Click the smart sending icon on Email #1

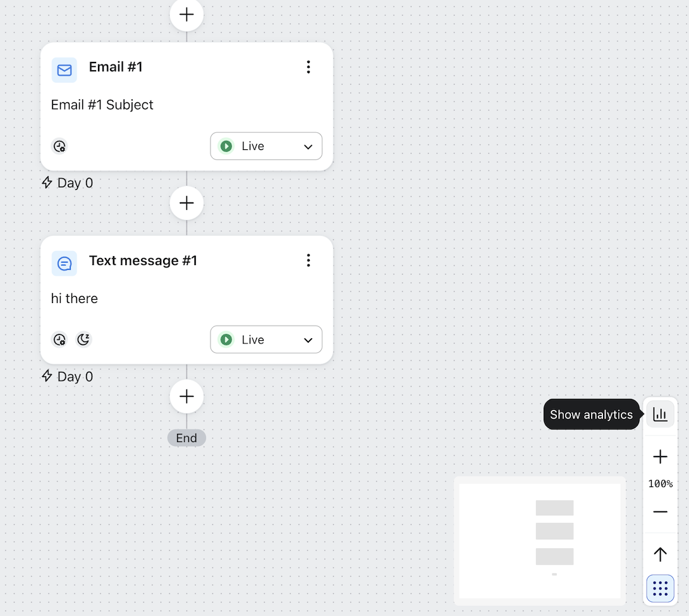59,147
